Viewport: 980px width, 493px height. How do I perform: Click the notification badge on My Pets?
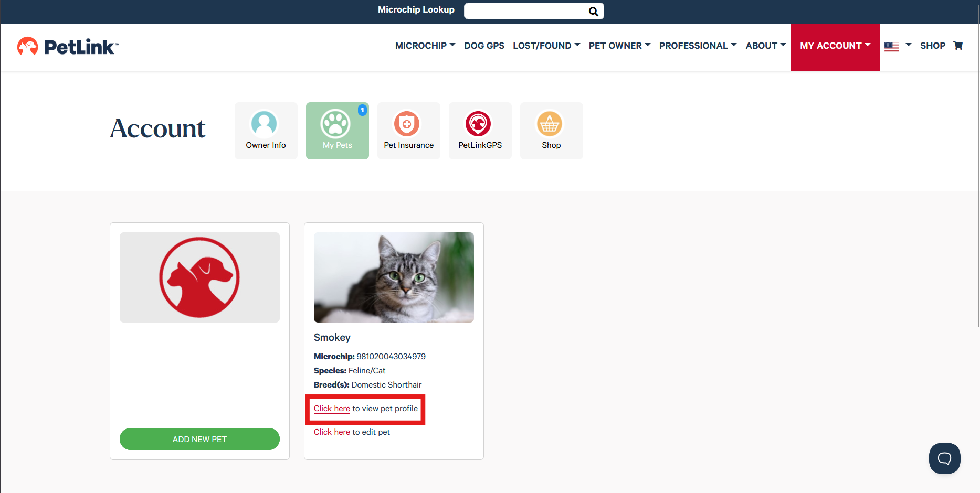[x=362, y=110]
